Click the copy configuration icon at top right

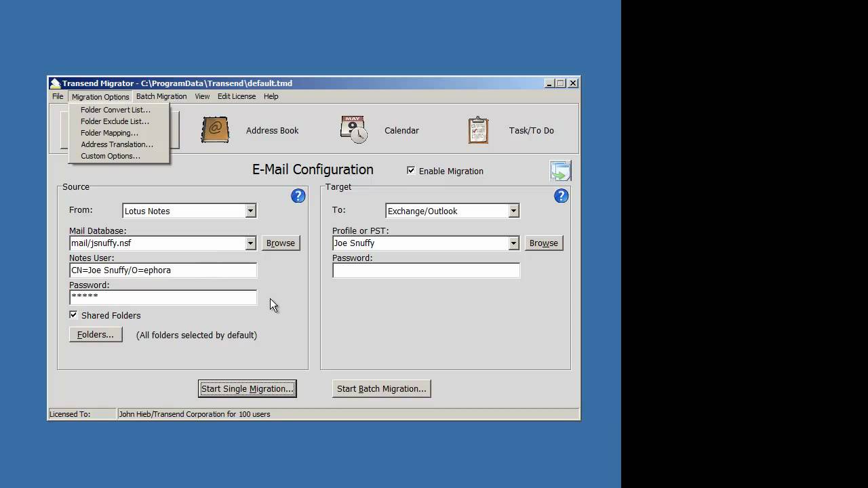(x=561, y=171)
